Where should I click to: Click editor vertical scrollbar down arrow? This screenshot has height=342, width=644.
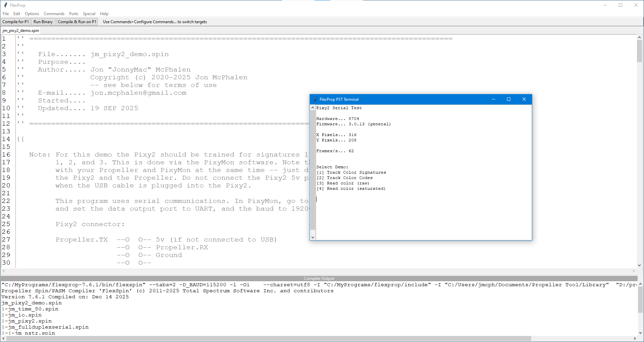639,265
